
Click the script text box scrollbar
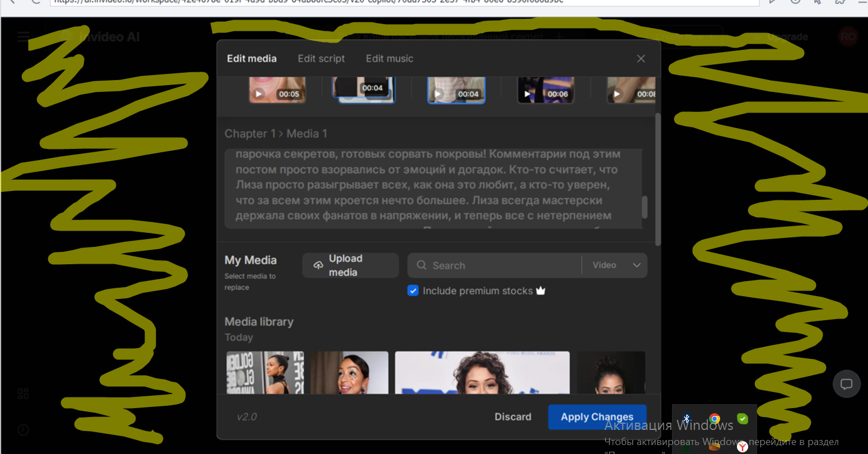tap(645, 207)
